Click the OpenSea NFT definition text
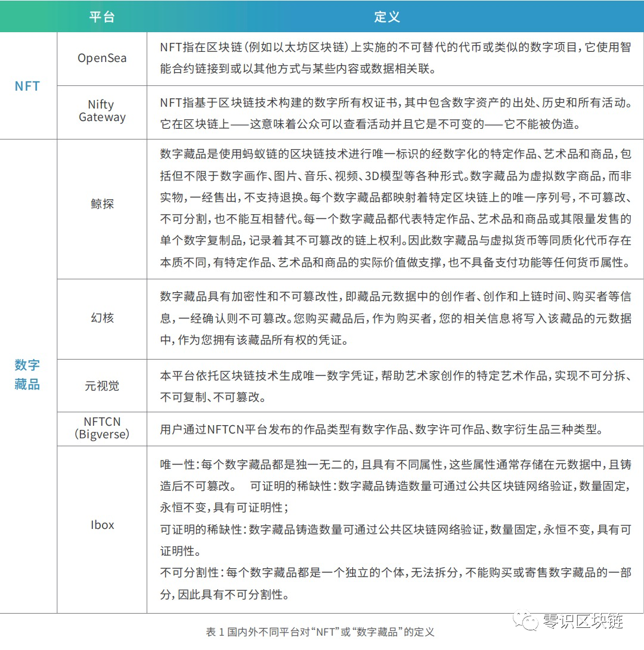Screen dimensions: 644x650 (396, 58)
